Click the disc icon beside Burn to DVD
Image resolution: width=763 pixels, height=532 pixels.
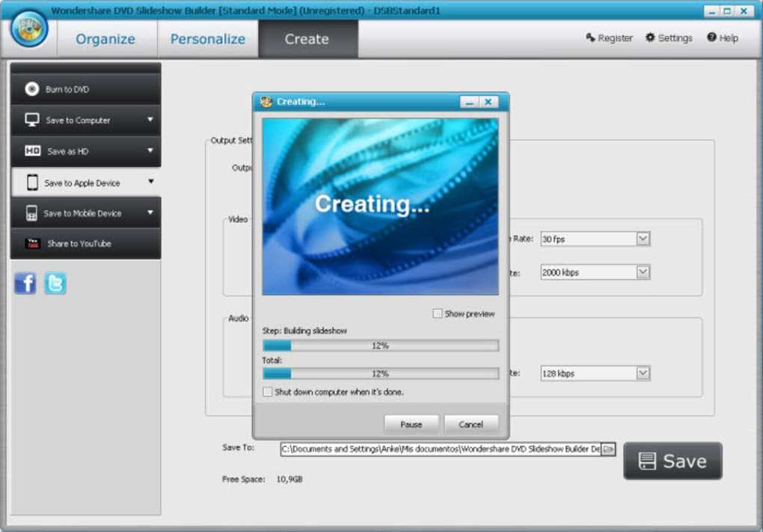tap(32, 89)
